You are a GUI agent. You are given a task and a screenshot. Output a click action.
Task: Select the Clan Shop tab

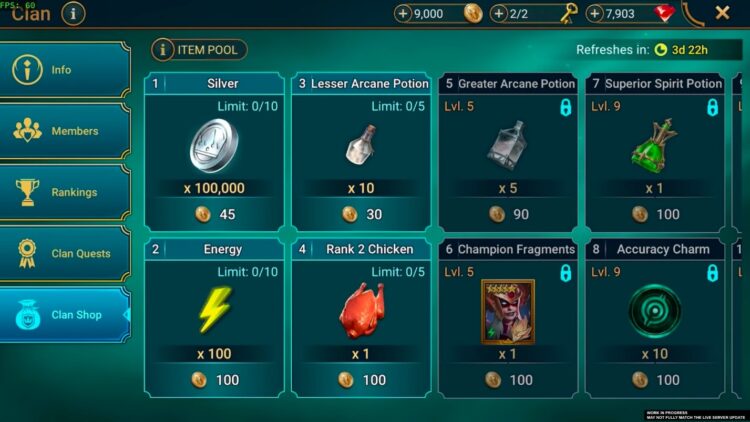pos(65,314)
